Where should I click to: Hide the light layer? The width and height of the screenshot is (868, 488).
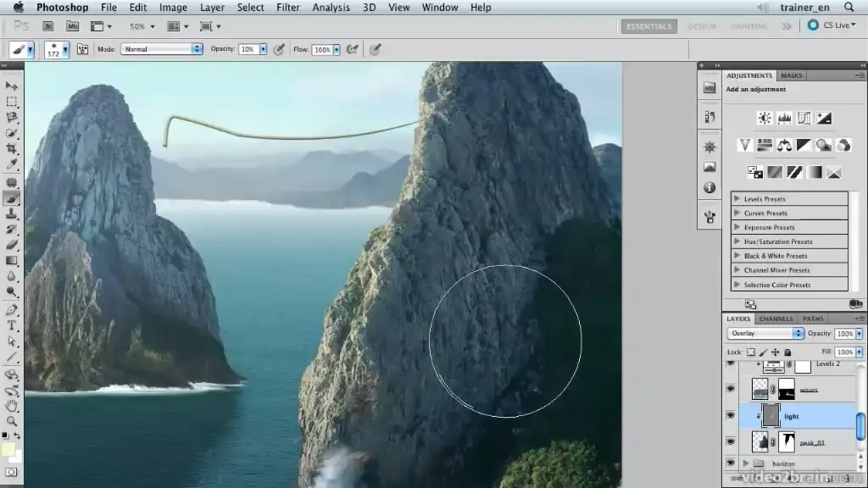[x=731, y=415]
